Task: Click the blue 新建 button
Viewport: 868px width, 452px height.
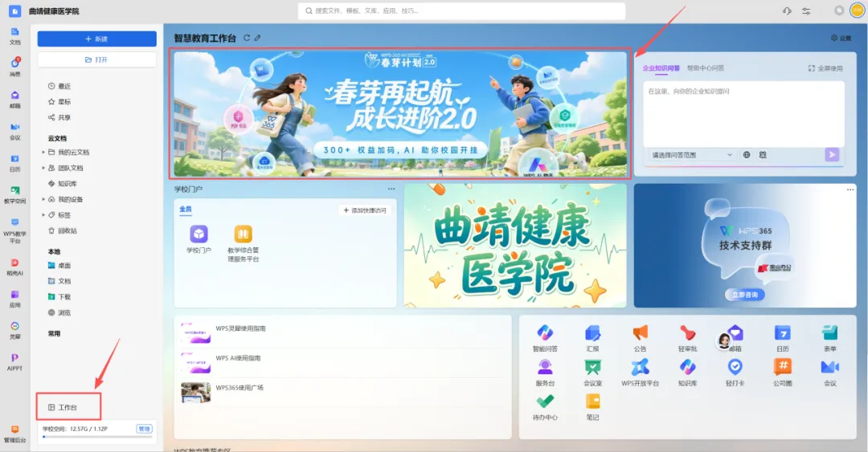Action: [x=97, y=39]
